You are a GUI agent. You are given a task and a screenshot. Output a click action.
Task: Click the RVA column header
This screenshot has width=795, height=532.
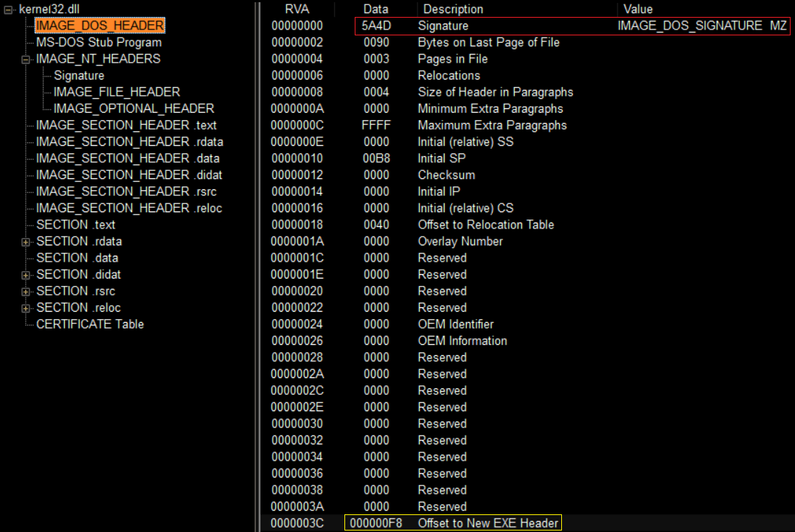click(298, 9)
